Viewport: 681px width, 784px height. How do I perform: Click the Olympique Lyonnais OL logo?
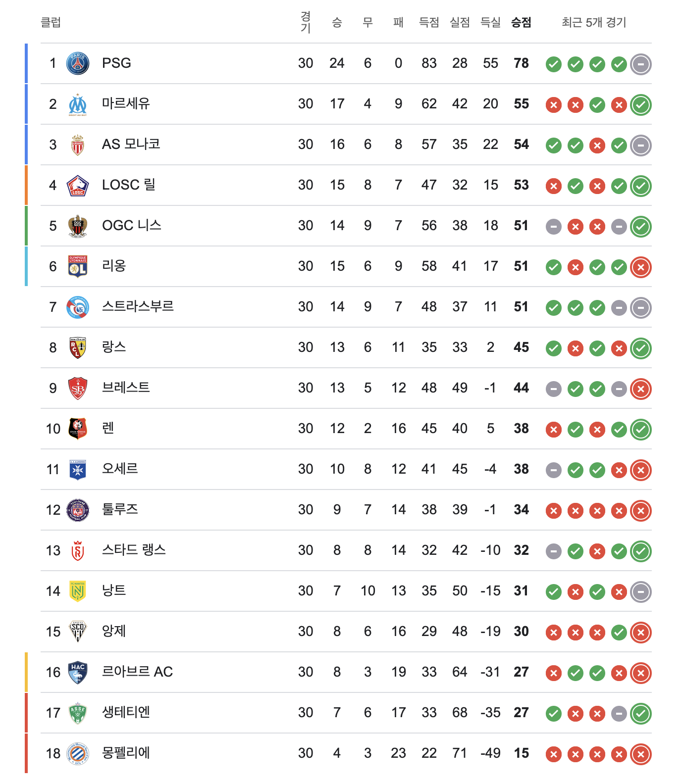(78, 266)
